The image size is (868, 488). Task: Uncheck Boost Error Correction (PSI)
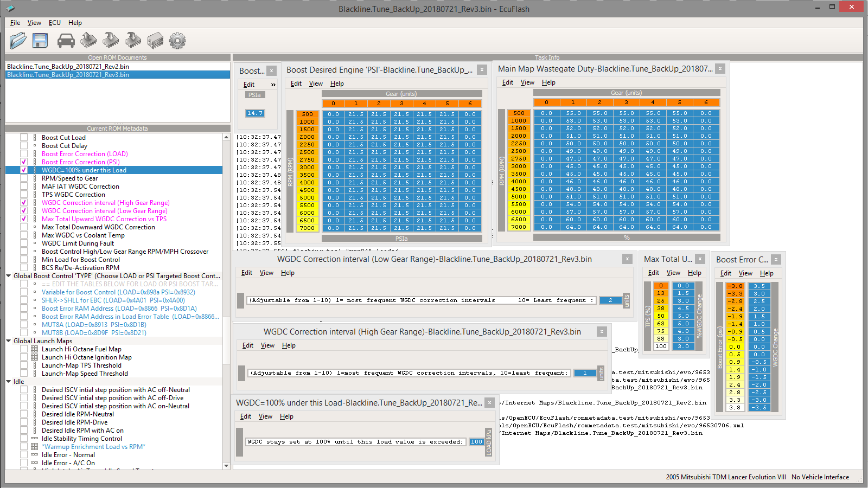click(x=24, y=162)
